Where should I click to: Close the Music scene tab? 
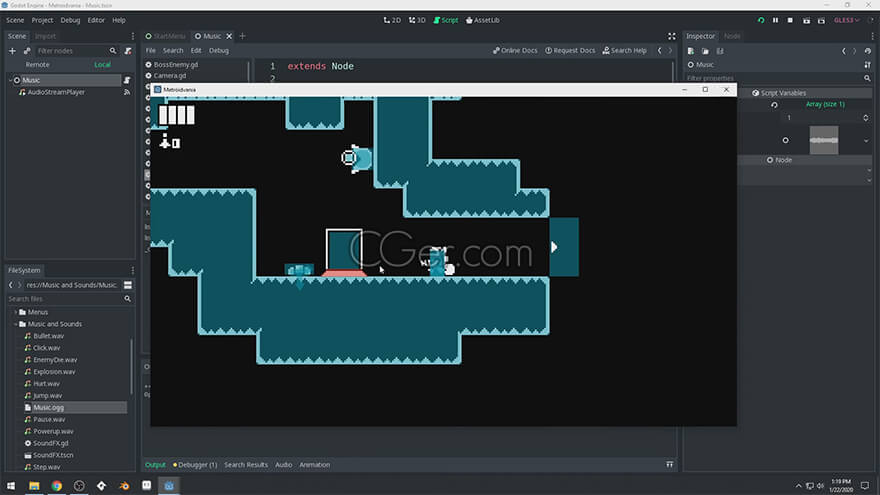pyautogui.click(x=229, y=36)
